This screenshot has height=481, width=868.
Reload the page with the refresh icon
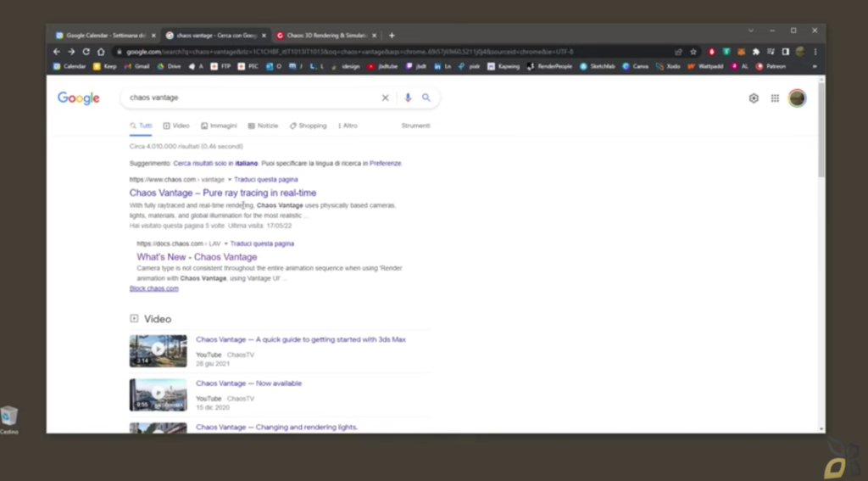pyautogui.click(x=86, y=52)
